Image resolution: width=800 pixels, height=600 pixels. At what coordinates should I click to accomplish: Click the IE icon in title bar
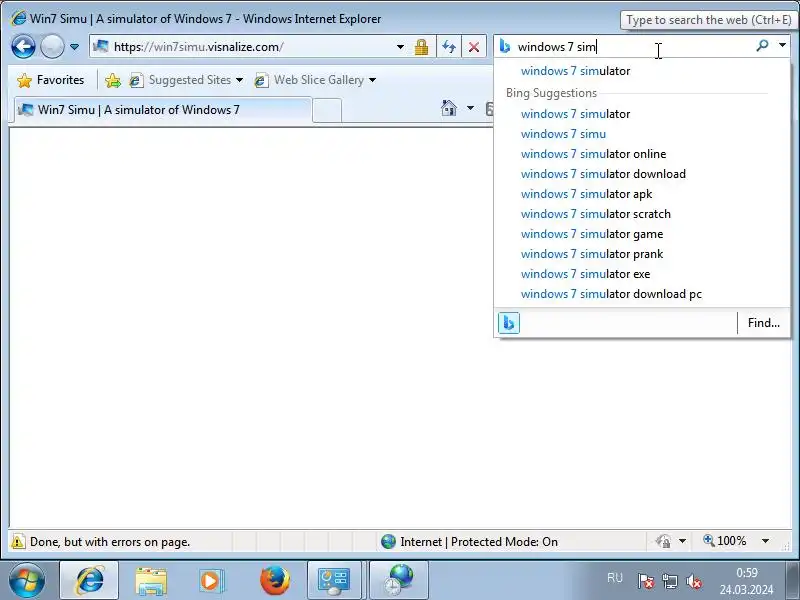pyautogui.click(x=18, y=18)
